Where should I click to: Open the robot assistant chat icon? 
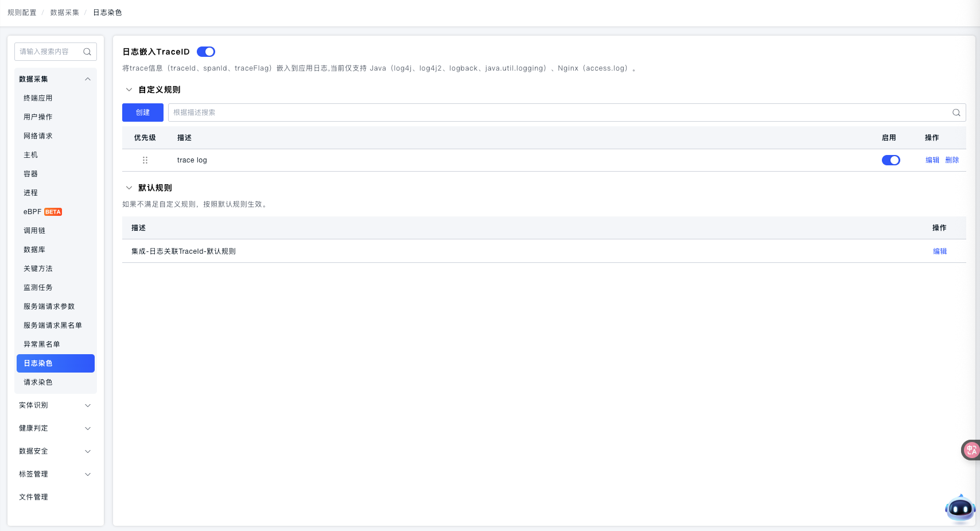(959, 508)
